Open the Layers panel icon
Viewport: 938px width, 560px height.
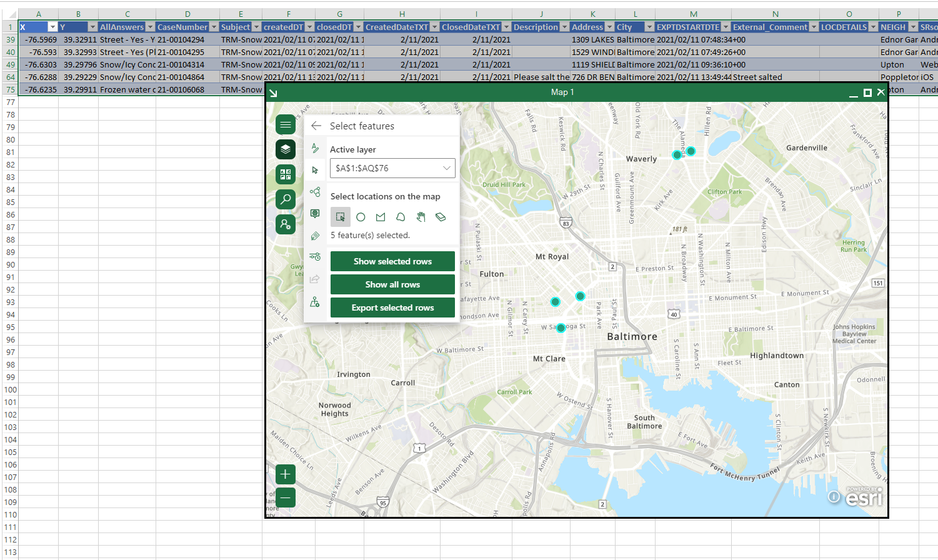click(x=286, y=149)
